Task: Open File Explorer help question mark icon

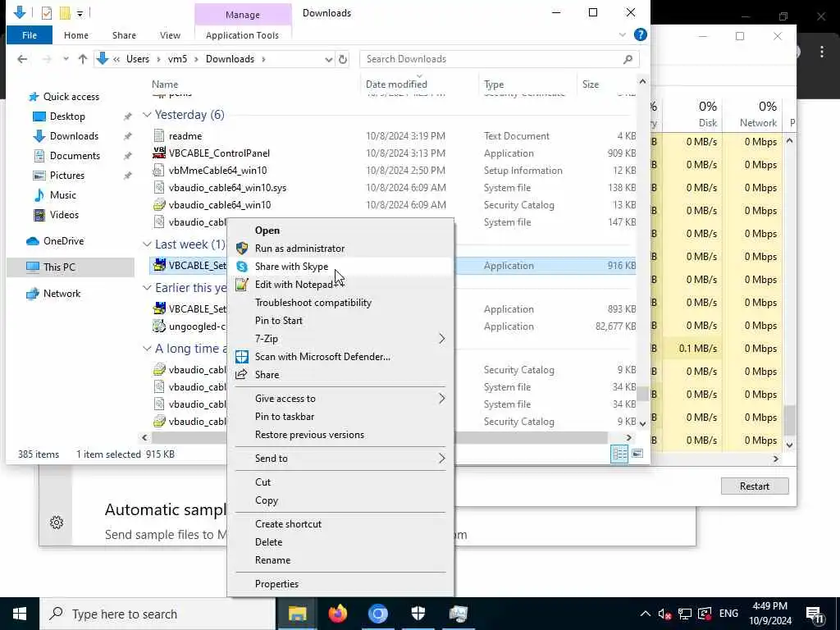Action: [640, 34]
